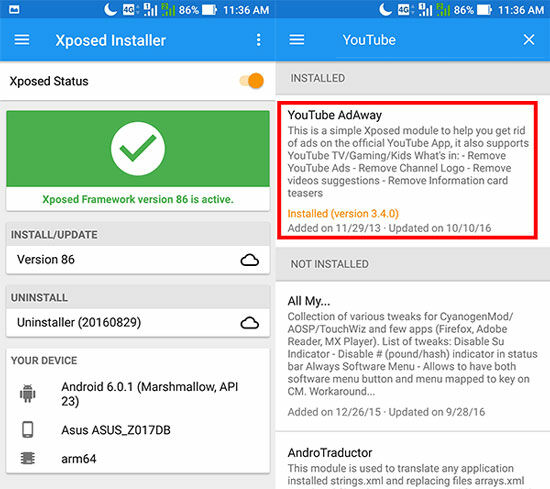Click 'Added on 11/29/13 · Updated on 10/10/16' text

[389, 228]
